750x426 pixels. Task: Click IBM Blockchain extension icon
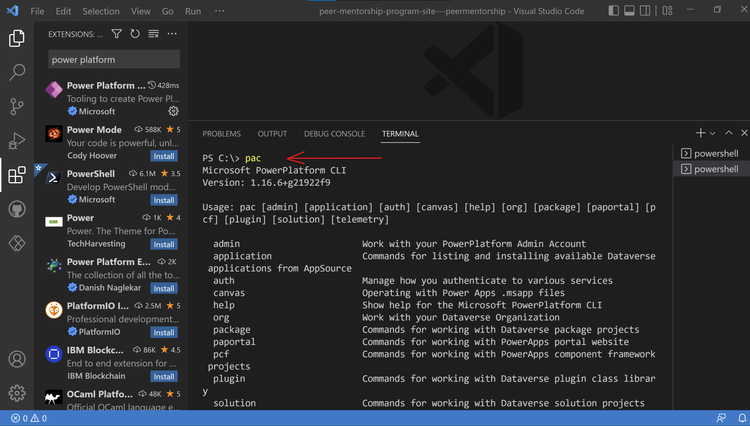click(54, 354)
